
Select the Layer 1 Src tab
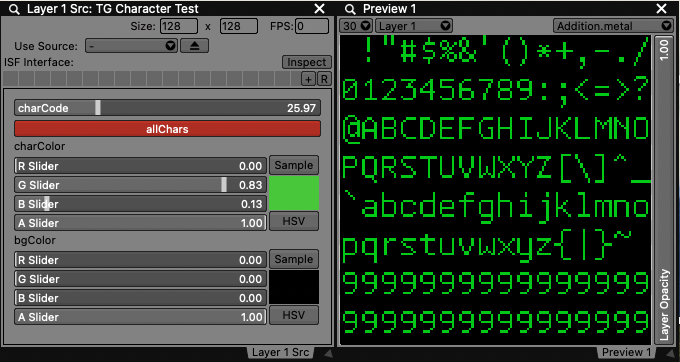[280, 352]
